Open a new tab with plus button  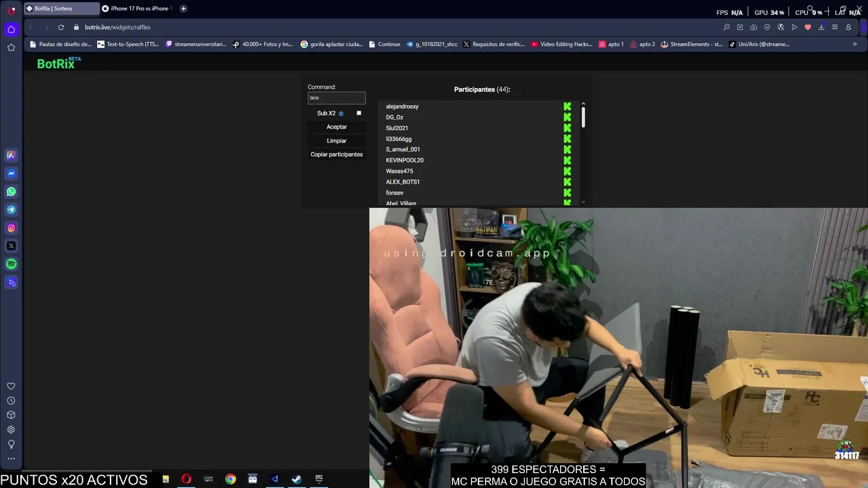[x=183, y=9]
